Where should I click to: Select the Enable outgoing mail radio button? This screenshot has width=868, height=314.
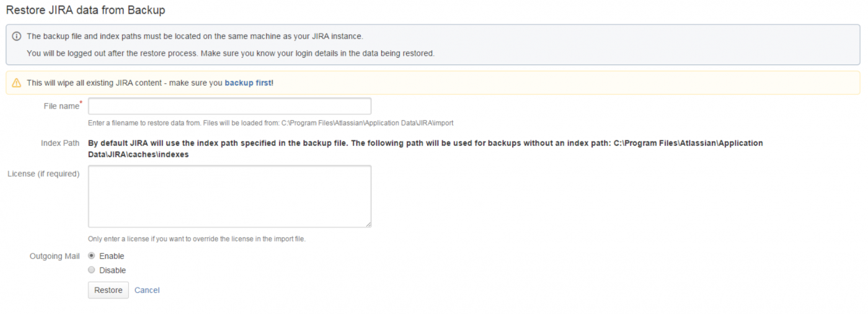tap(92, 256)
